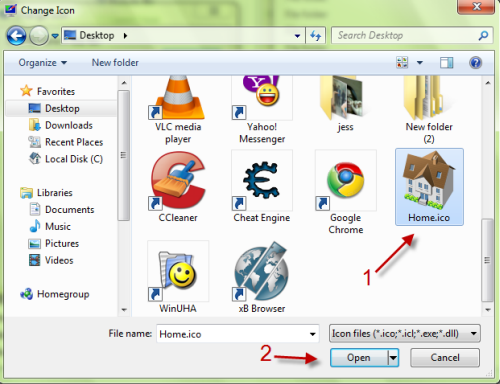Open the Organize menu
This screenshot has width=500, height=384.
tap(43, 63)
